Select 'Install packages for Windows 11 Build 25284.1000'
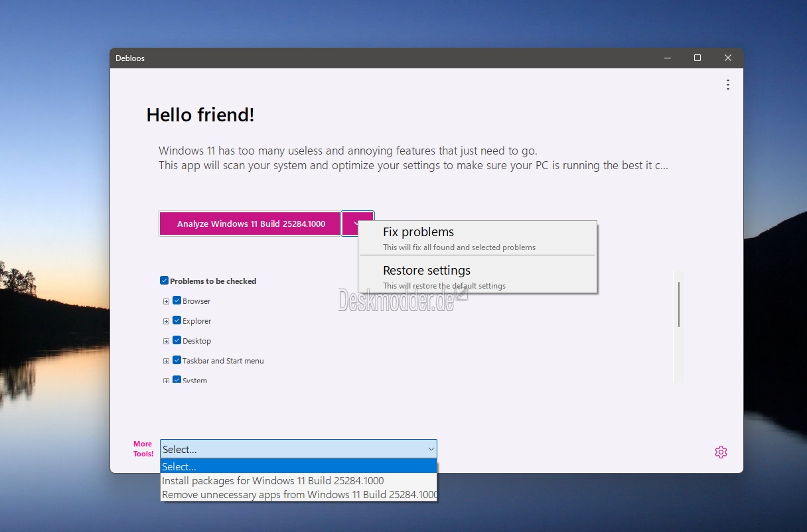This screenshot has width=807, height=532. coord(299,480)
